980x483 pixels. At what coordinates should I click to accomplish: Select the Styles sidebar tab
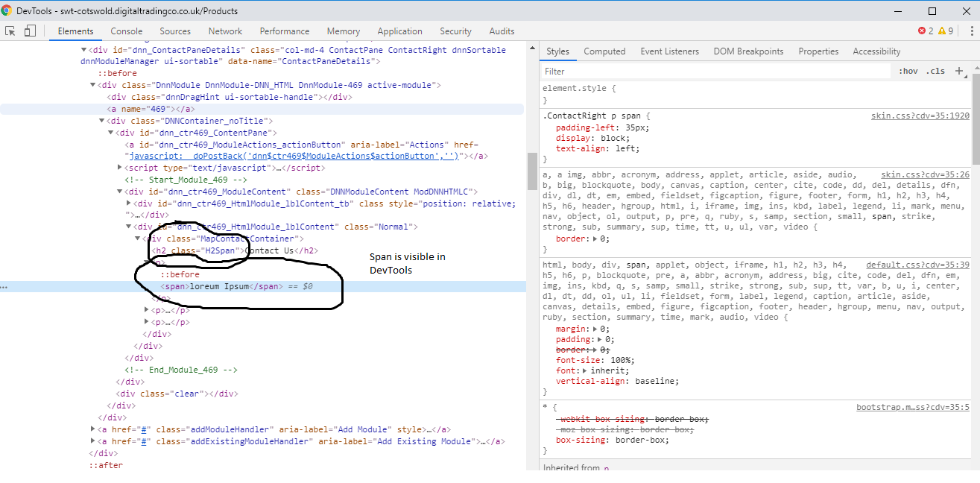pyautogui.click(x=557, y=51)
